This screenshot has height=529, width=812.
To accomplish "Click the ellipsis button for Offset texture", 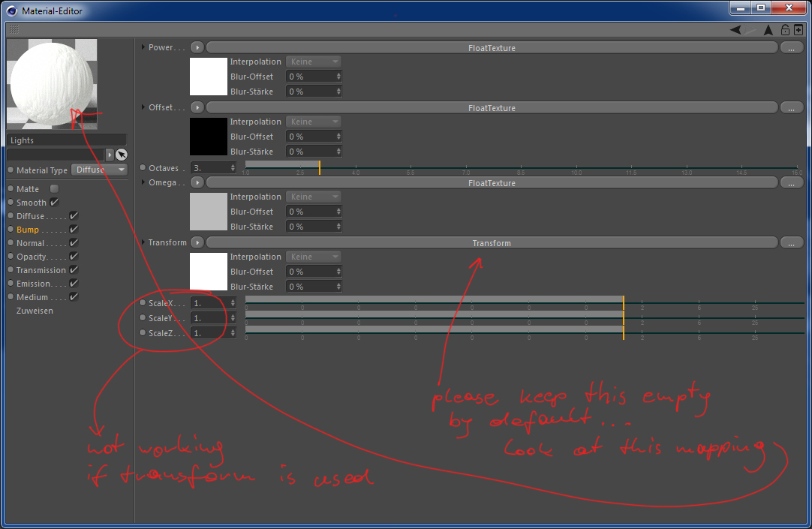I will click(x=791, y=108).
